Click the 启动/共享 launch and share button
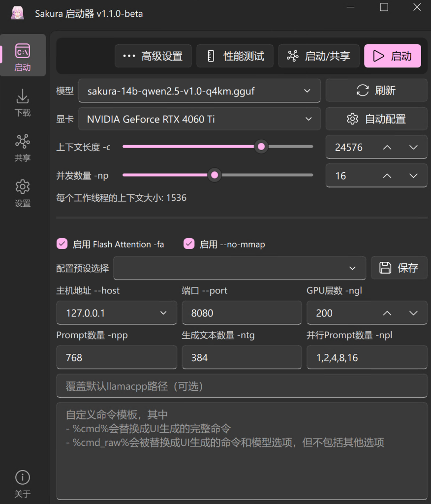The width and height of the screenshot is (431, 504). point(319,56)
